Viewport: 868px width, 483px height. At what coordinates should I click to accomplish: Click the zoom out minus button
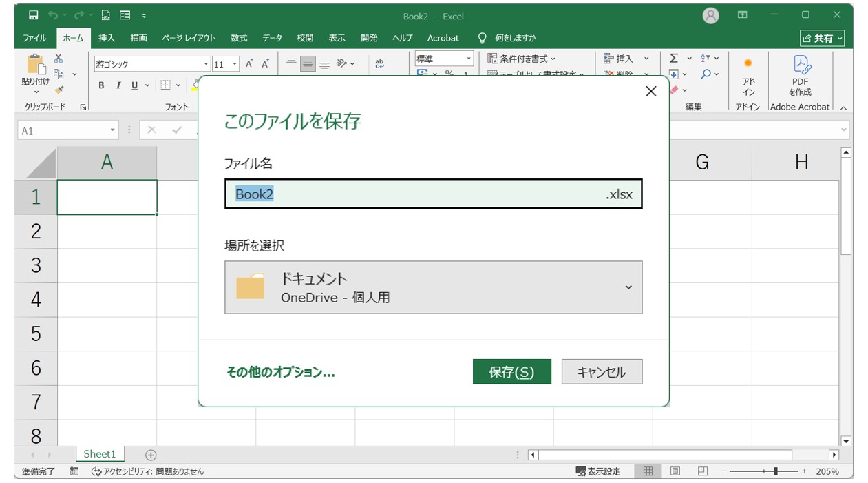[x=724, y=471]
